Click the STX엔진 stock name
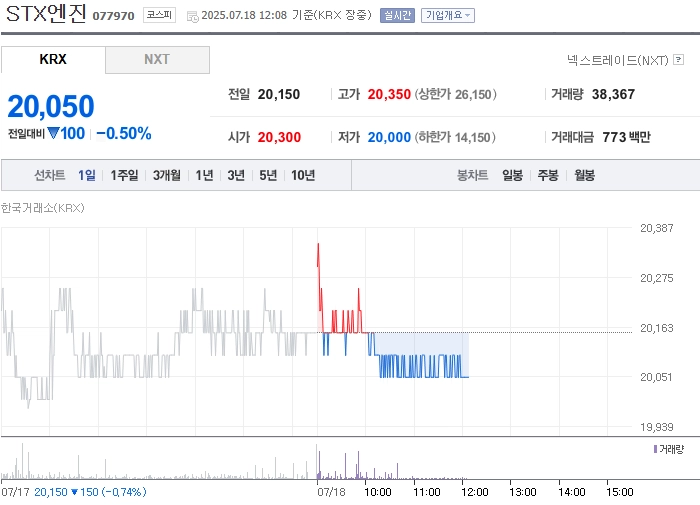 point(46,13)
